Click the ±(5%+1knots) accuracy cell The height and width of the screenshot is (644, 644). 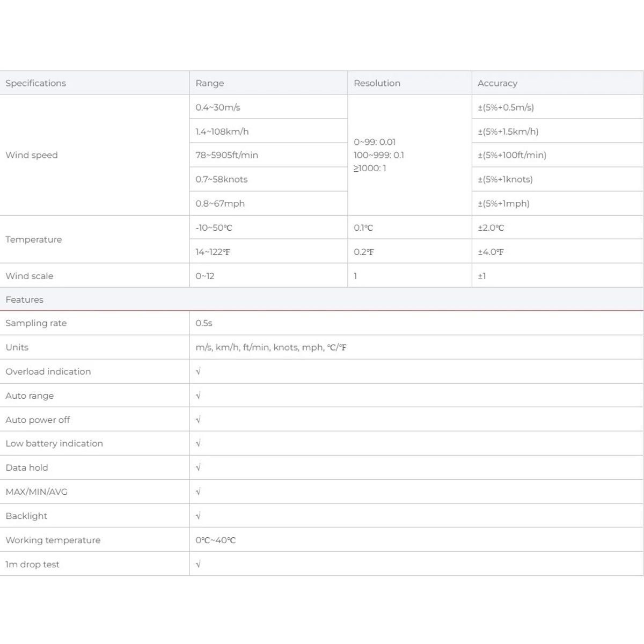[x=558, y=179]
